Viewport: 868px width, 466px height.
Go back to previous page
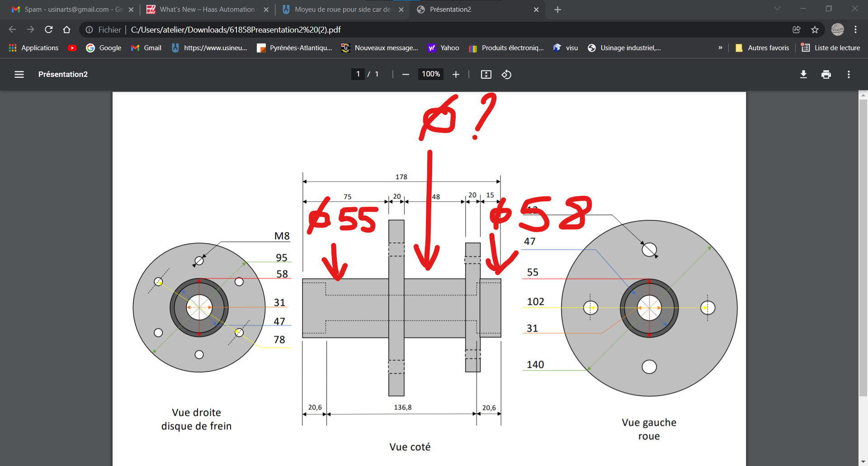pyautogui.click(x=12, y=29)
